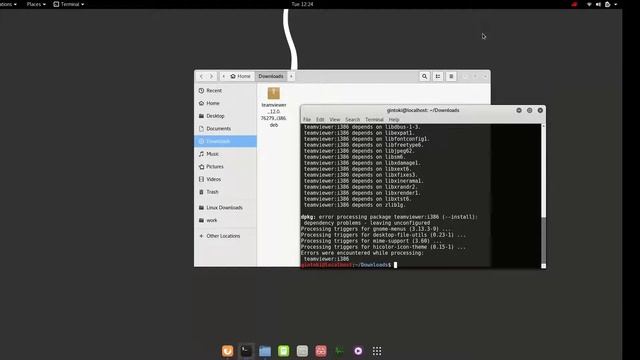This screenshot has height=360, width=640.
Task: Launch the green app in the dock
Action: coord(284,351)
